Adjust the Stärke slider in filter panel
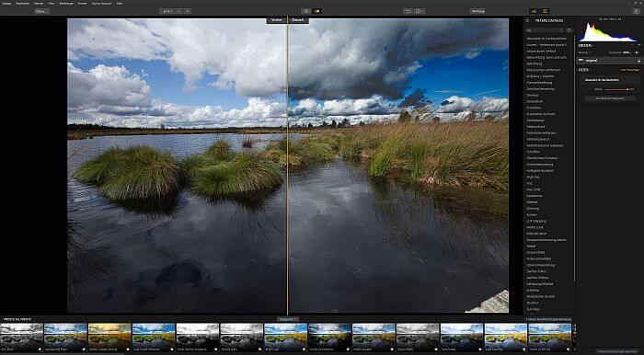The image size is (644, 355). coord(615,89)
